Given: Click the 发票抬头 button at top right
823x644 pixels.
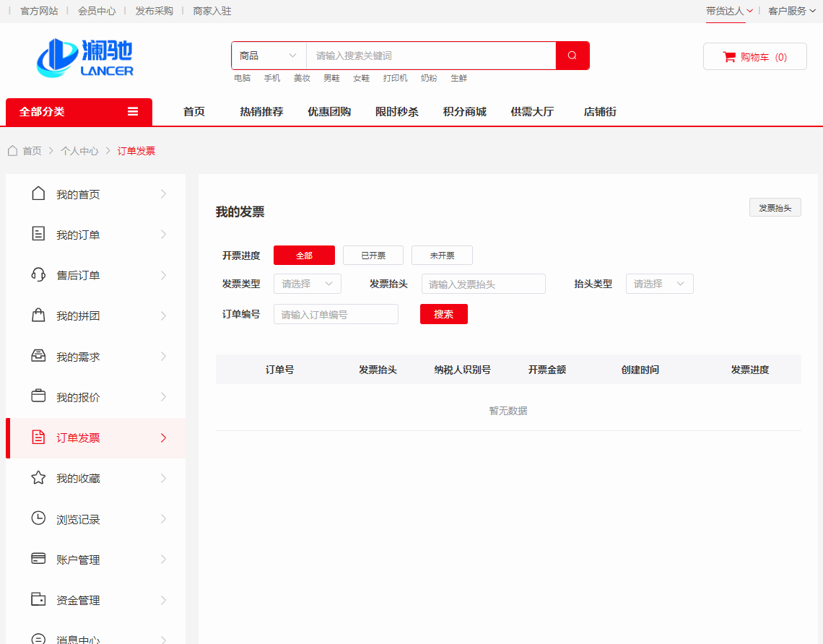Looking at the screenshot, I should 775,208.
